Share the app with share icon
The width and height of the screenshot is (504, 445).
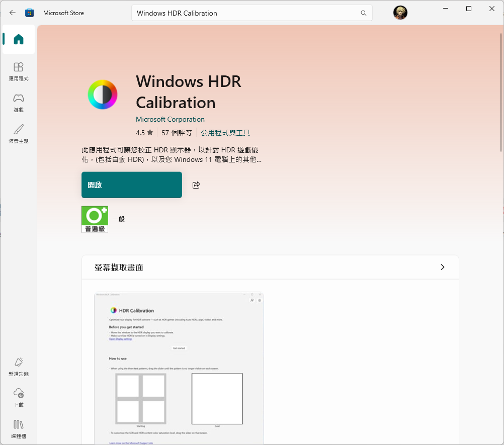[x=196, y=185]
